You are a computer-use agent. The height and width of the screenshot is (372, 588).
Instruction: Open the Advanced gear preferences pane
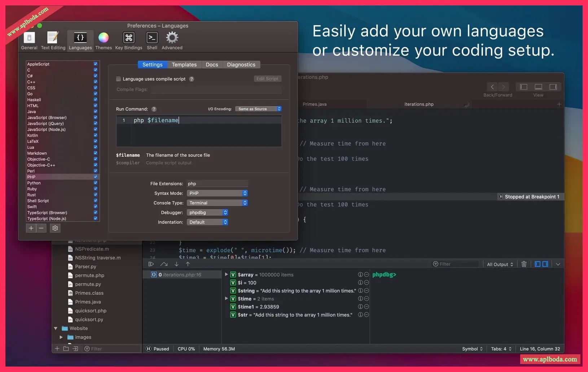click(172, 41)
